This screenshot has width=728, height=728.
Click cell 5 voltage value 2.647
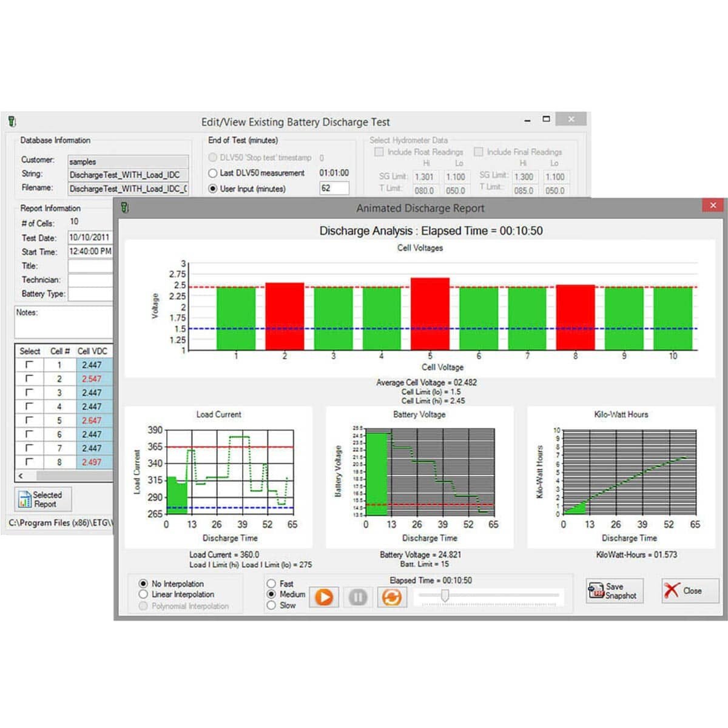point(95,420)
